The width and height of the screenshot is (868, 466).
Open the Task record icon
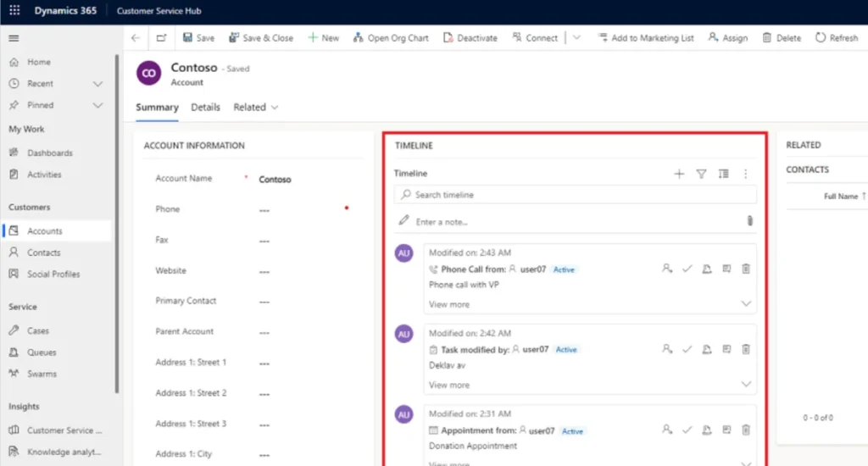click(726, 349)
